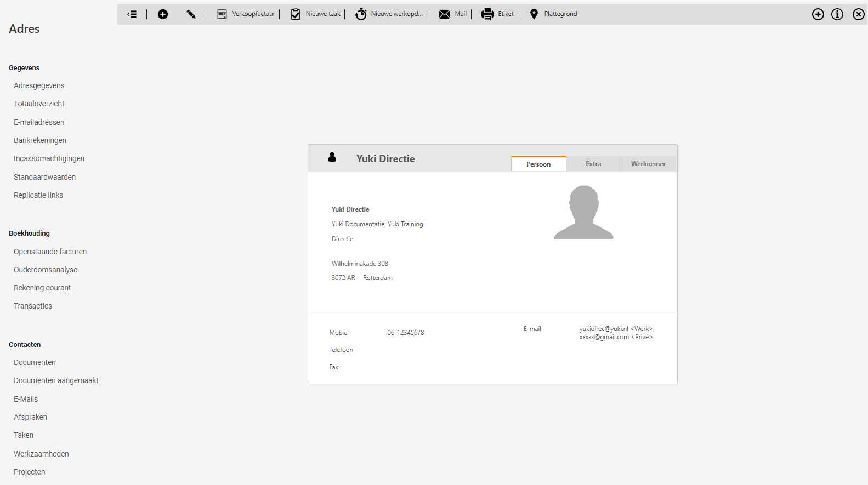Open E-mailadressen in sidebar
Image resolution: width=868 pixels, height=485 pixels.
[39, 122]
